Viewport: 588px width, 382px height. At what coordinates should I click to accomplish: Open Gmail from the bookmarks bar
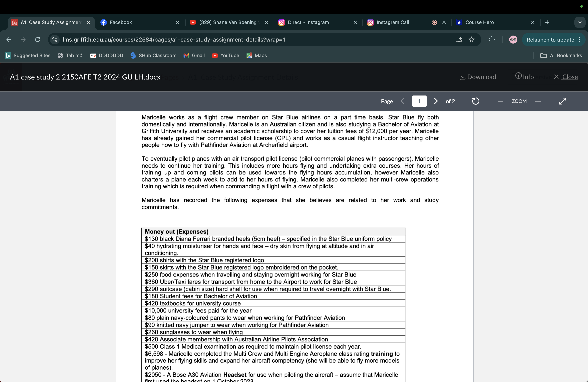click(x=194, y=55)
